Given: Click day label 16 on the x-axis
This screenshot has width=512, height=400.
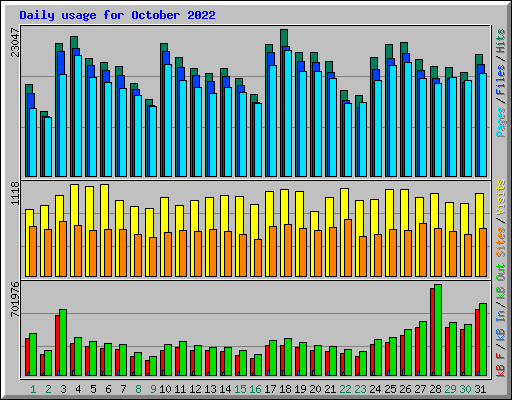Looking at the screenshot, I should 255,389.
